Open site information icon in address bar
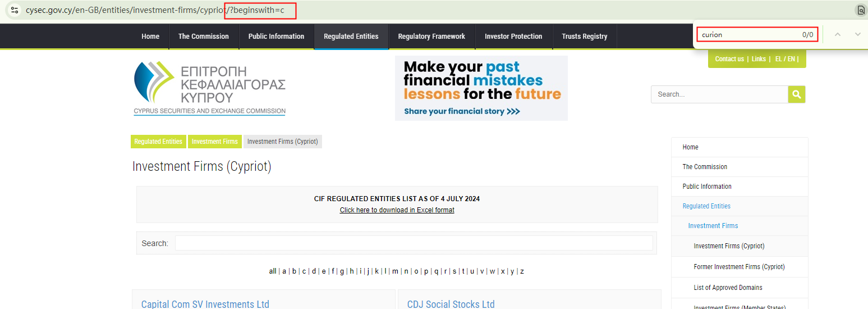Viewport: 868px width, 309px height. [x=15, y=10]
